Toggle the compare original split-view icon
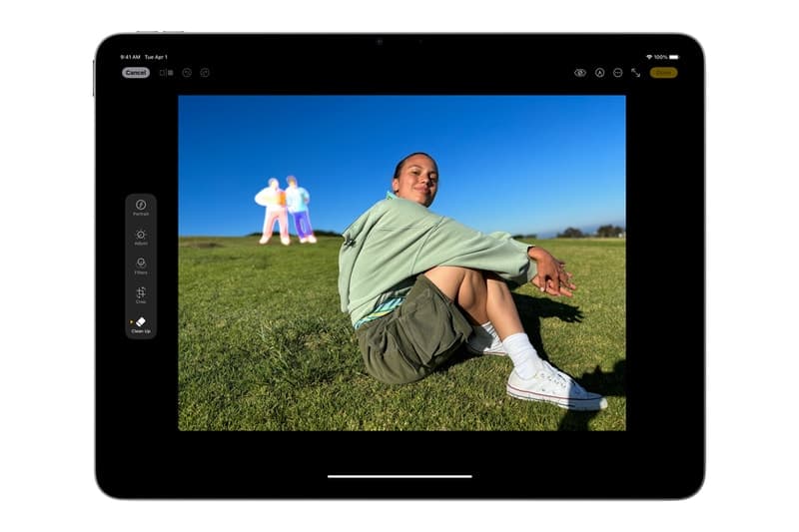 (x=166, y=73)
